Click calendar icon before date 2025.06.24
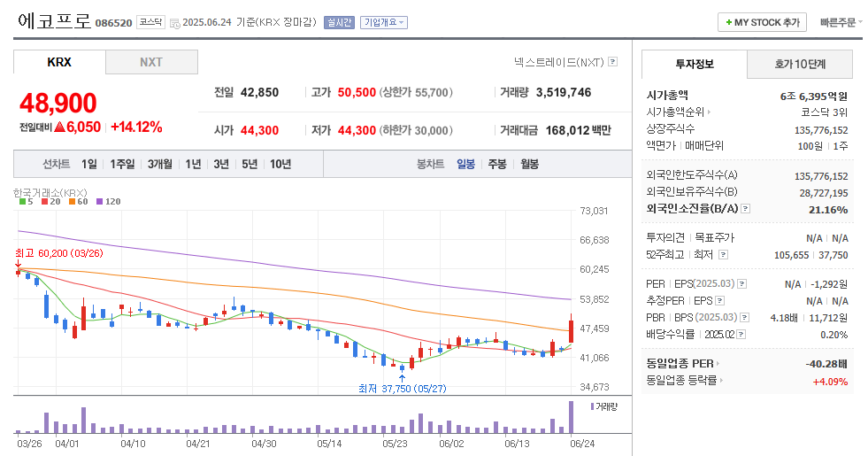The height and width of the screenshot is (456, 868). (174, 23)
